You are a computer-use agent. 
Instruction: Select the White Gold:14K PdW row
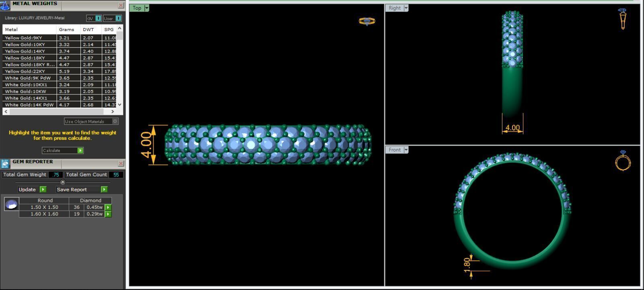(x=60, y=104)
